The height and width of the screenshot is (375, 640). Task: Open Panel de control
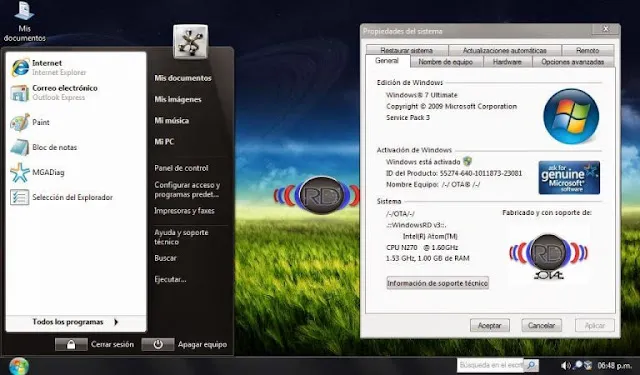(181, 168)
